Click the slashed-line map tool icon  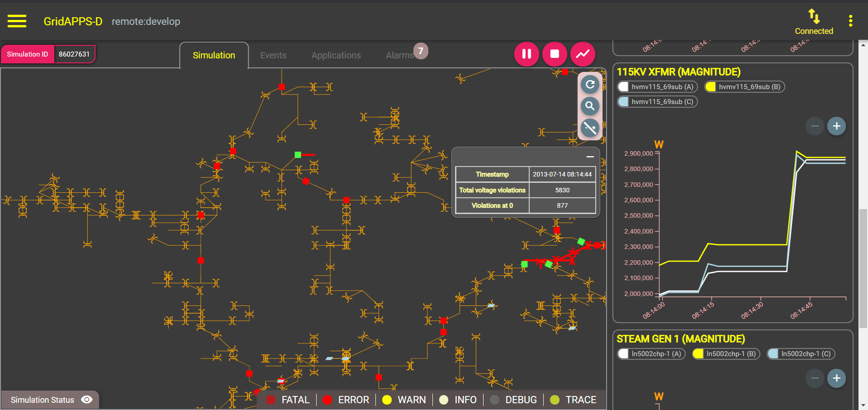pos(590,128)
